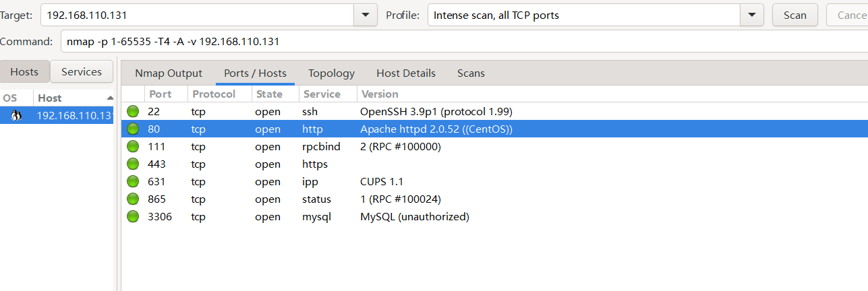868x291 pixels.
Task: Click the Linux penguin OS icon
Action: (16, 115)
